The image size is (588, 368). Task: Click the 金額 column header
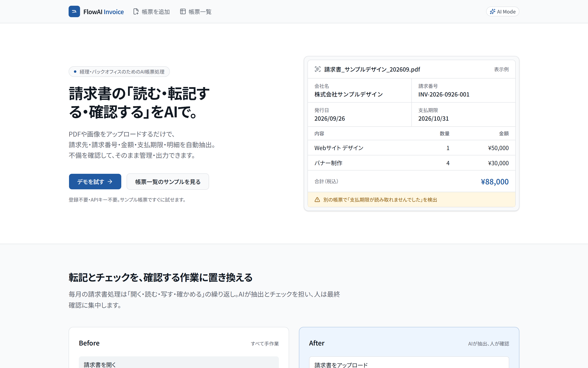click(504, 133)
